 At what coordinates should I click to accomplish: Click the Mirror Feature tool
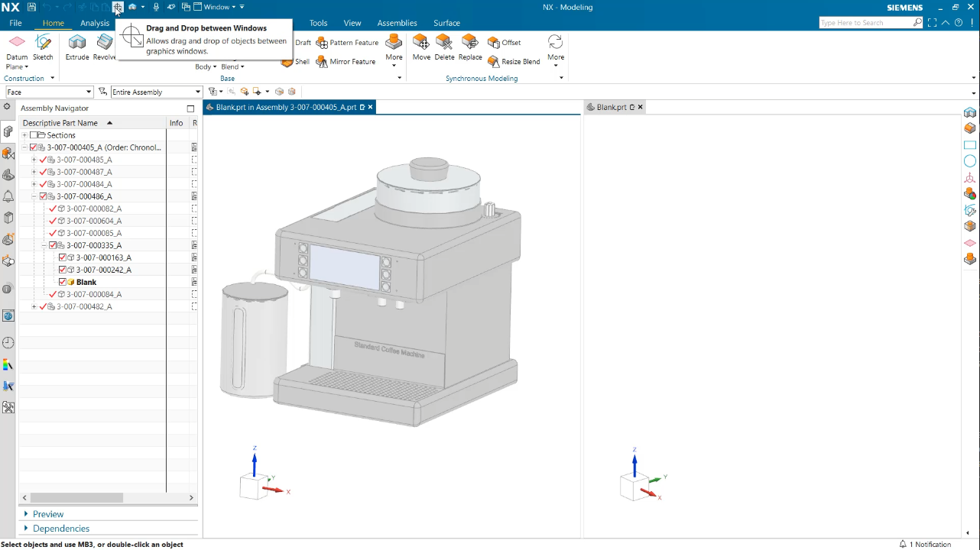tap(347, 61)
